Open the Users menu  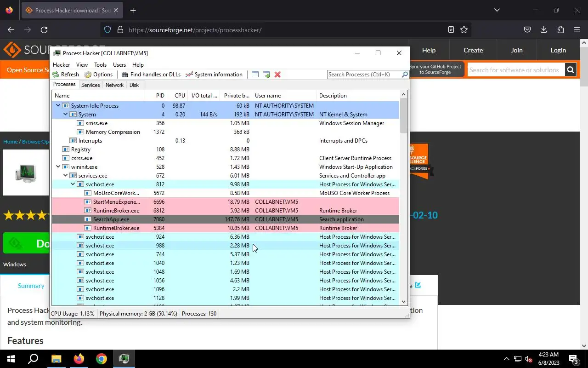[x=119, y=65]
